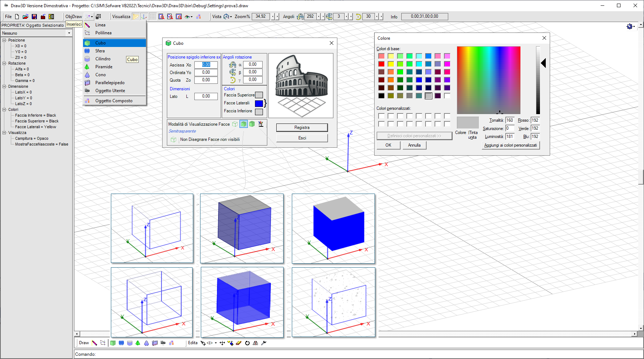Screen dimensions: 644x359
Task: Pick the pure red swatch in Colori di base
Action: point(381,64)
